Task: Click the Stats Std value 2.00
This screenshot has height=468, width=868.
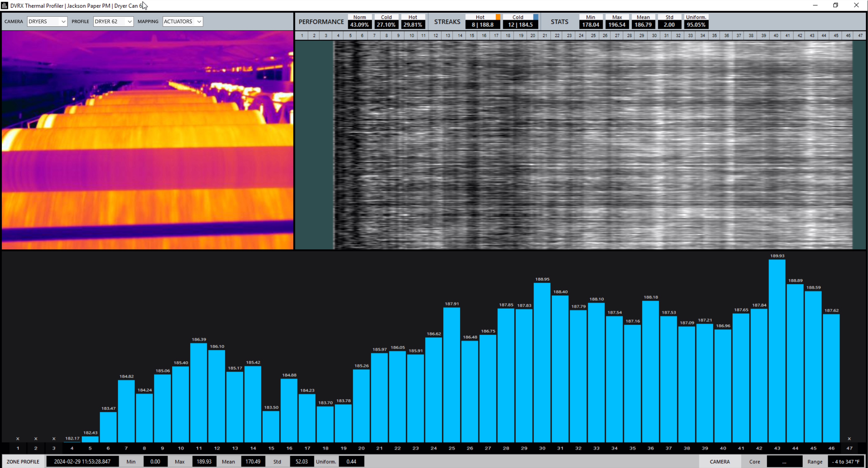Action: click(x=669, y=25)
